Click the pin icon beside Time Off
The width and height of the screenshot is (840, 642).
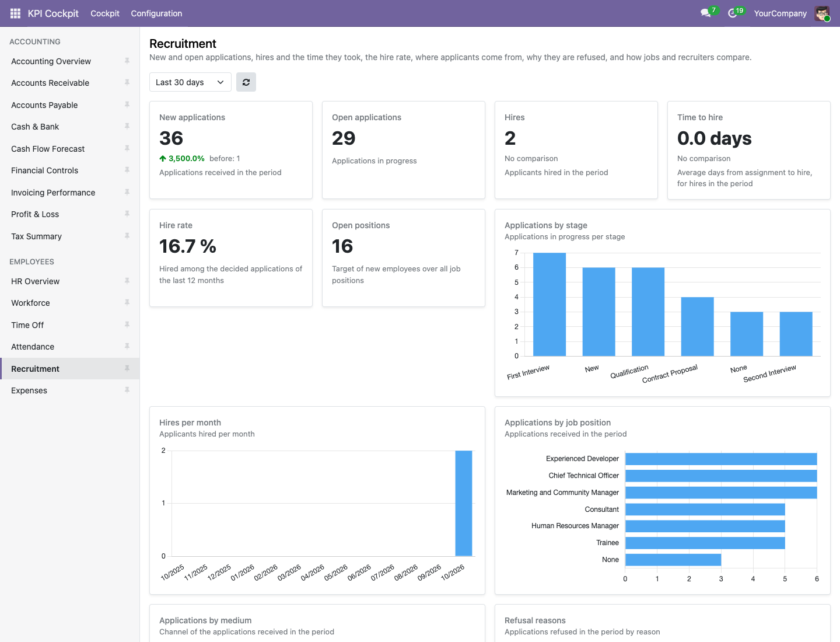click(x=127, y=325)
